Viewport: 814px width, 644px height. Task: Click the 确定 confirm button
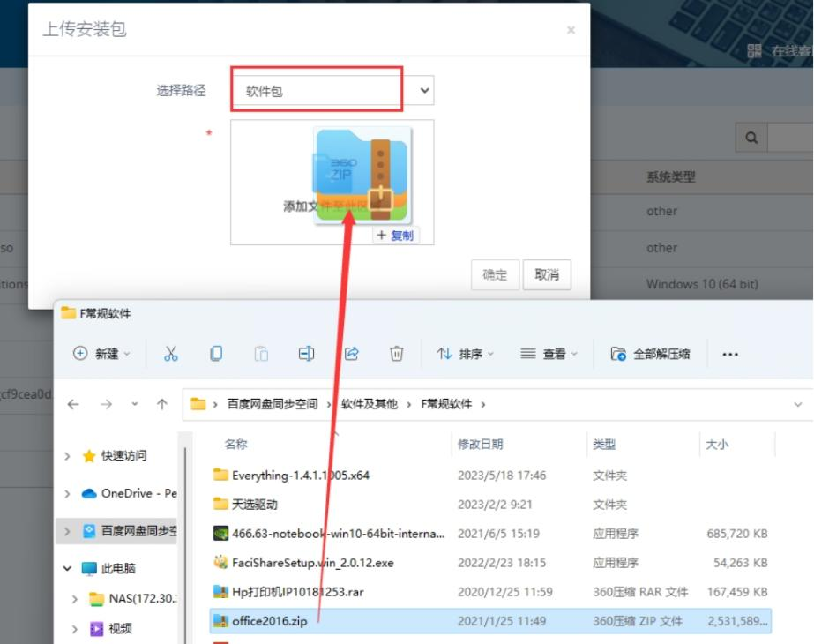pos(495,274)
